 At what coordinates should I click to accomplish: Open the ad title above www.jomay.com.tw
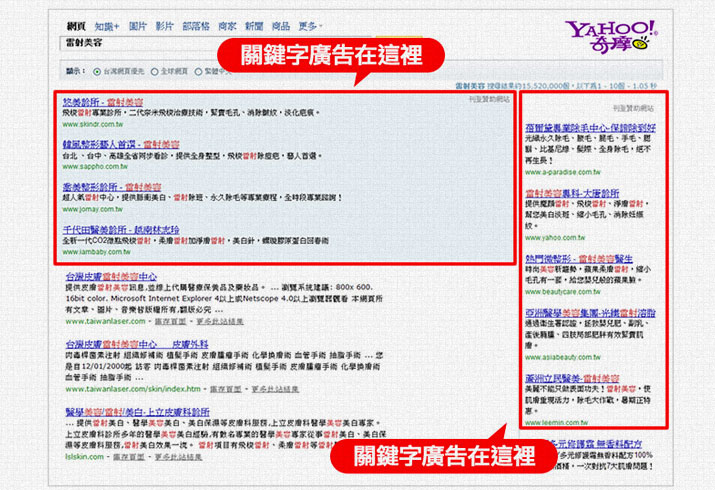(112, 187)
